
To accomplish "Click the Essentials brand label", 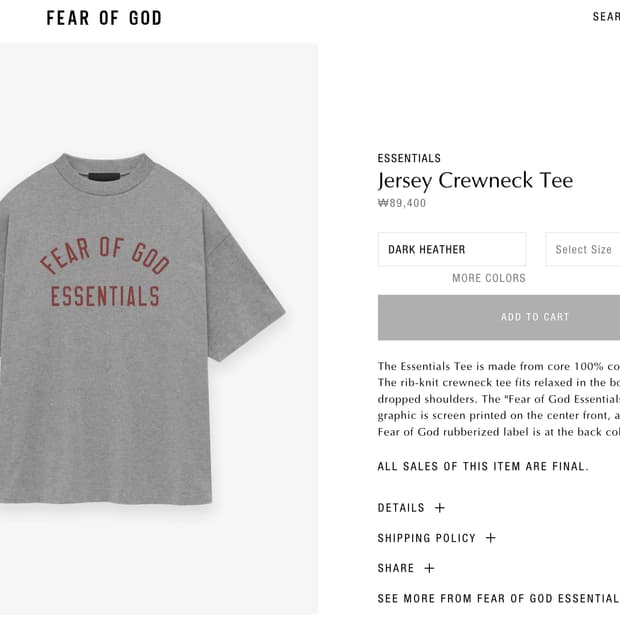I will pos(409,158).
